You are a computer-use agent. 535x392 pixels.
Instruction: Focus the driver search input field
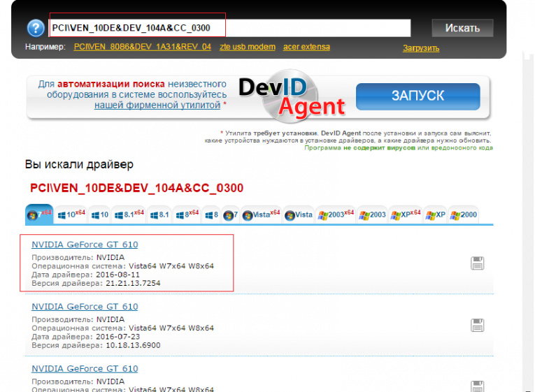pos(230,28)
